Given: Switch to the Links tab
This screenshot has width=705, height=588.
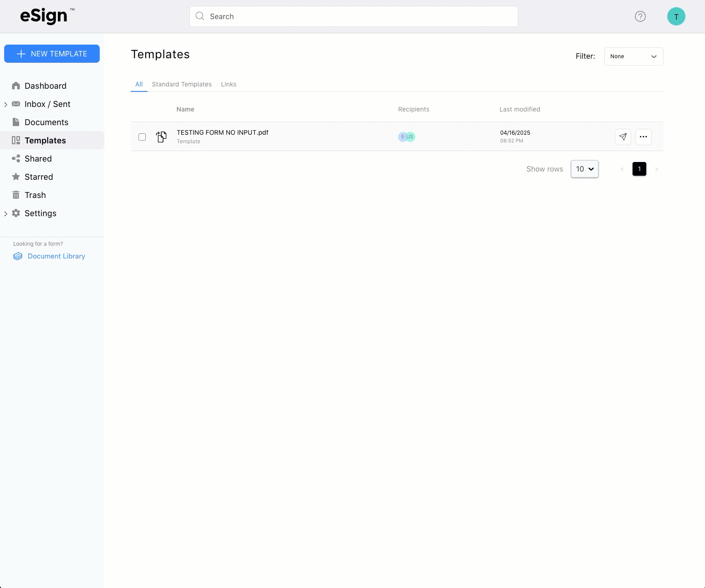Looking at the screenshot, I should [229, 84].
